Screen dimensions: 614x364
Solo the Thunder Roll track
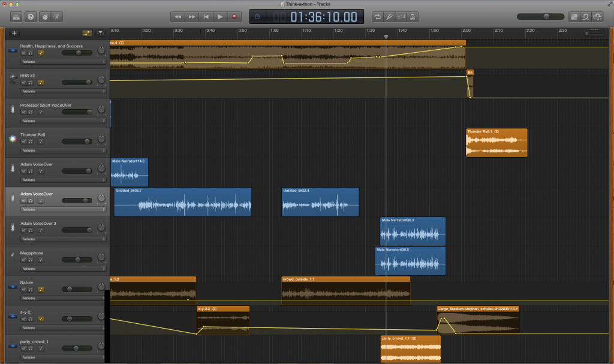coord(31,142)
